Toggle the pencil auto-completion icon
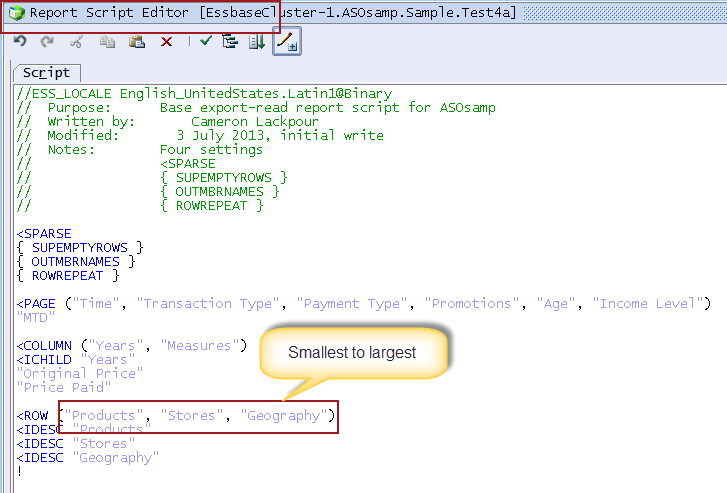 (287, 41)
